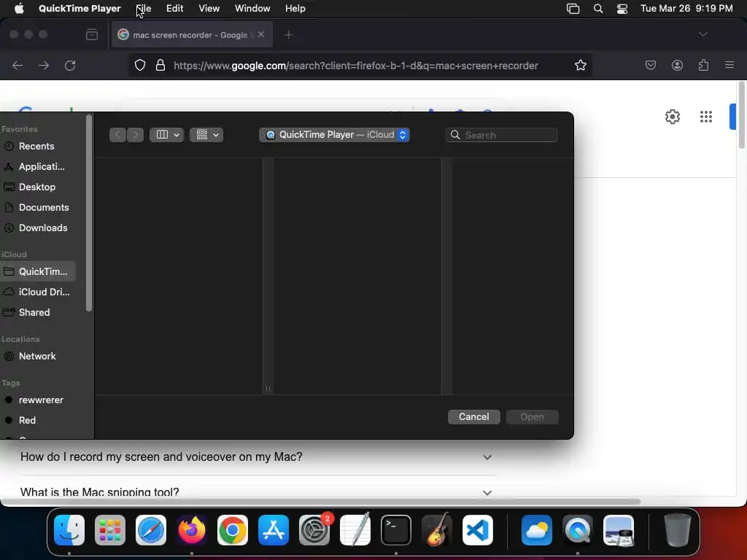
Task: Open Google quick settings gear
Action: [x=672, y=117]
